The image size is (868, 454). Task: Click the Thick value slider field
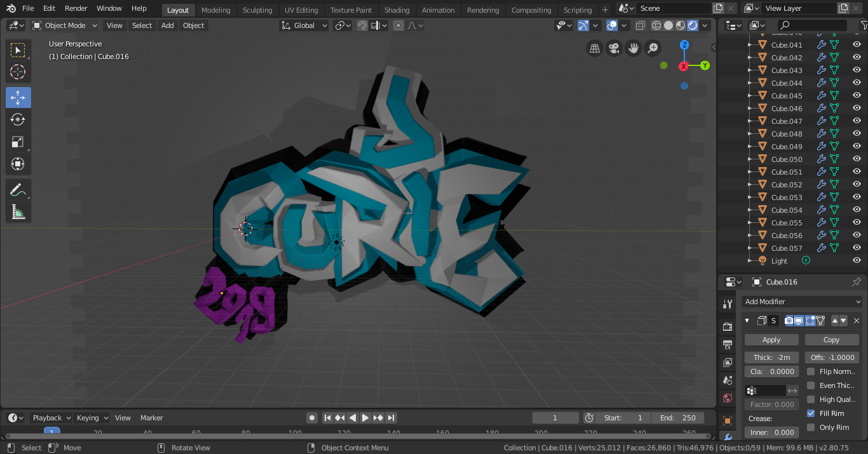(x=771, y=357)
